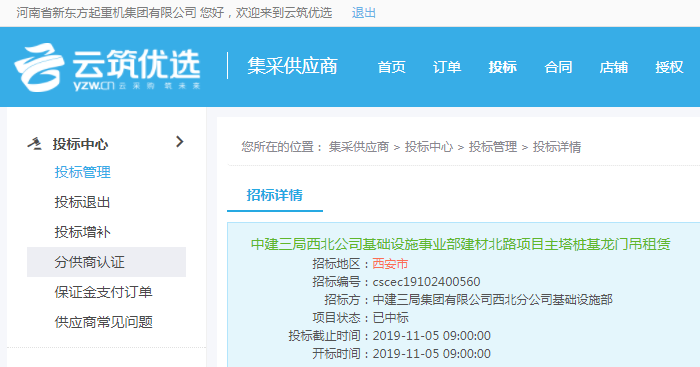Image resolution: width=700 pixels, height=367 pixels.
Task: Click the green tender title 中建三局西北公司…龙门吊租赁
Action: point(461,244)
